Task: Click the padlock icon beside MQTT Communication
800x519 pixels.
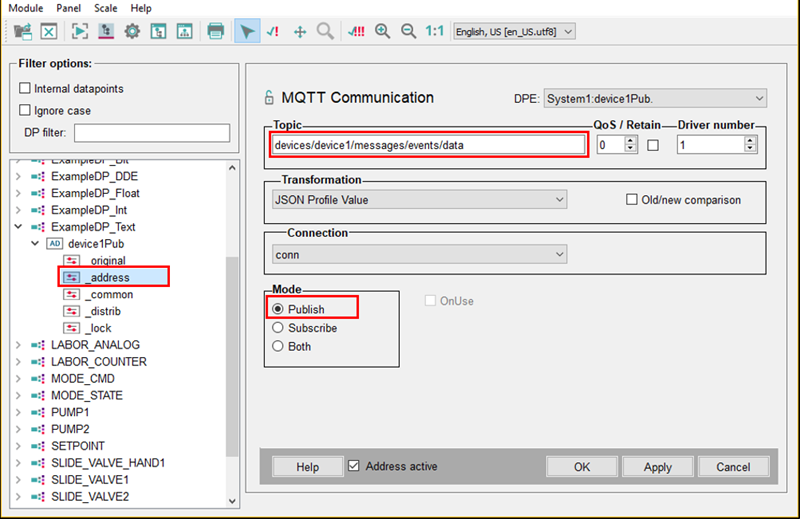Action: pos(269,97)
